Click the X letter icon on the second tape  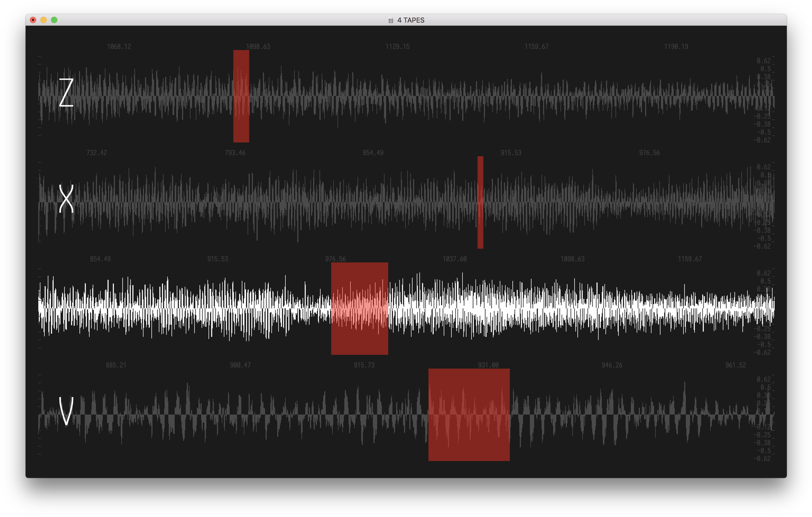click(x=66, y=199)
